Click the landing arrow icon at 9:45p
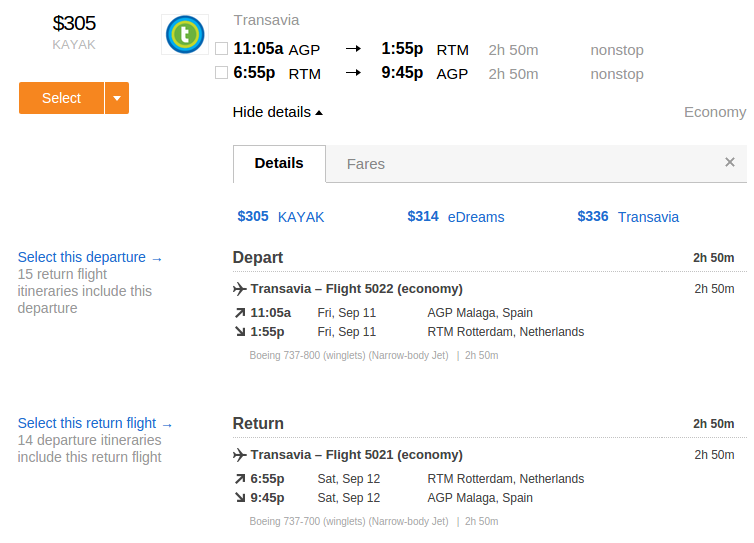Image resolution: width=754 pixels, height=543 pixels. tap(240, 497)
